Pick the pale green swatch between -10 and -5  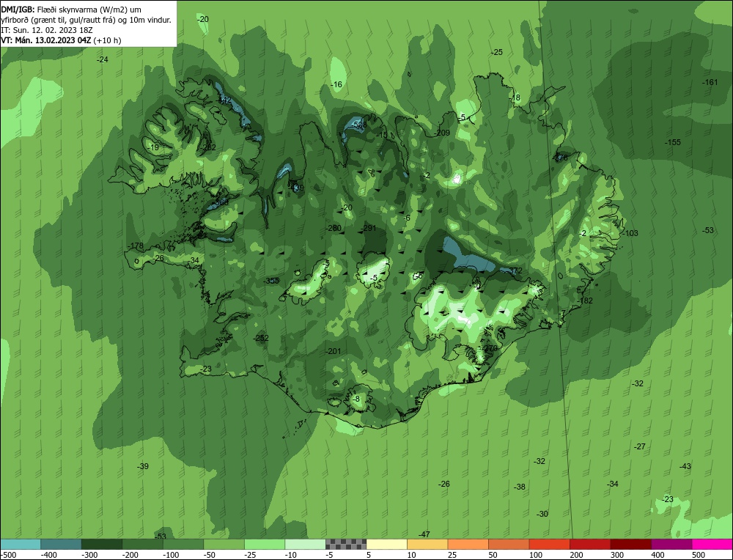(305, 544)
